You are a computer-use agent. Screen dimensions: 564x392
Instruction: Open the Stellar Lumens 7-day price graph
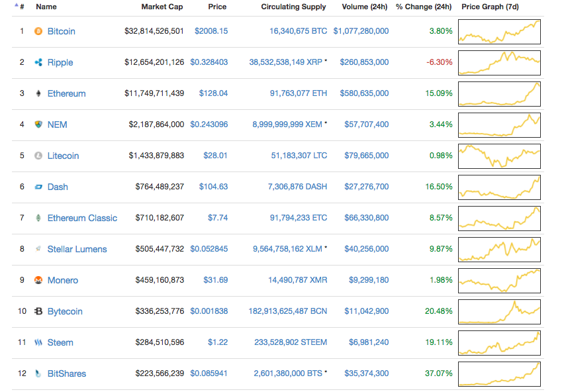[x=499, y=250]
